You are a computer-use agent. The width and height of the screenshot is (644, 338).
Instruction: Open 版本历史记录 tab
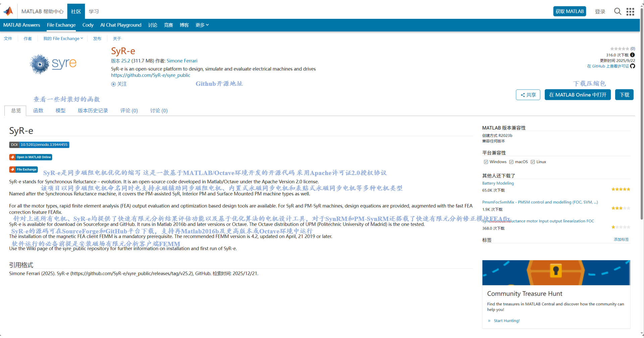93,111
